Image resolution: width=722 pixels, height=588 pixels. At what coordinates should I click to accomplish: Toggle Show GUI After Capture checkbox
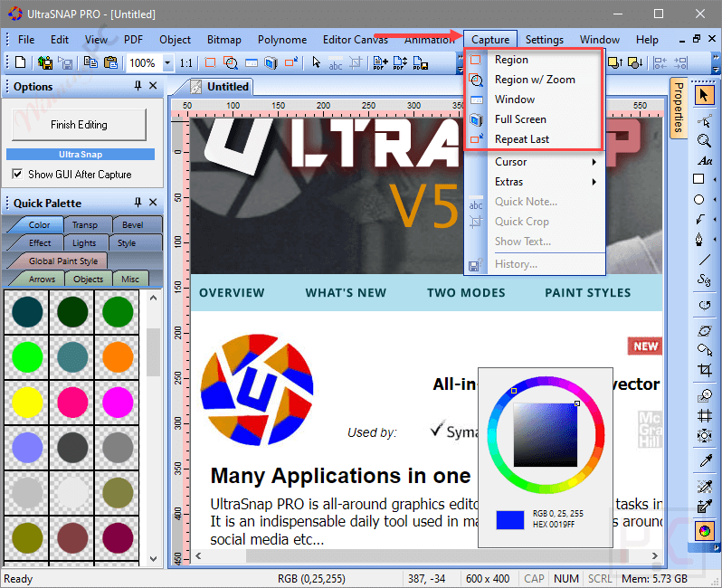(x=17, y=174)
